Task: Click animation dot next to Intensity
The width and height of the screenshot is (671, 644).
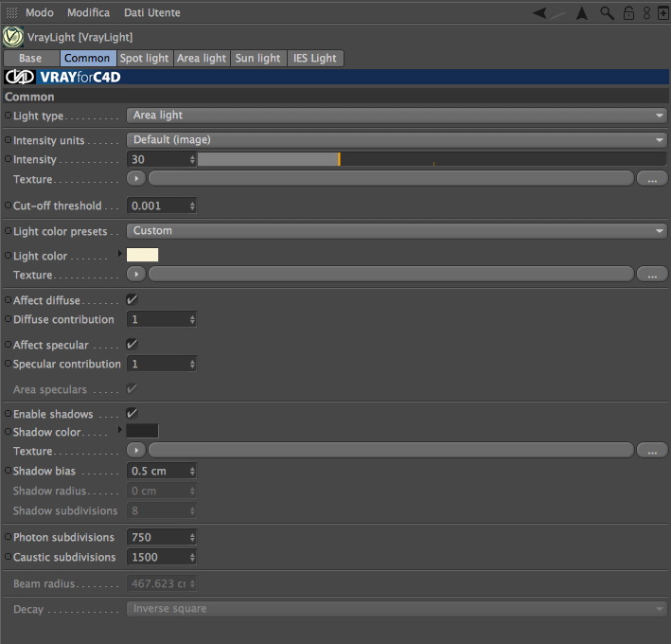Action: [8, 159]
